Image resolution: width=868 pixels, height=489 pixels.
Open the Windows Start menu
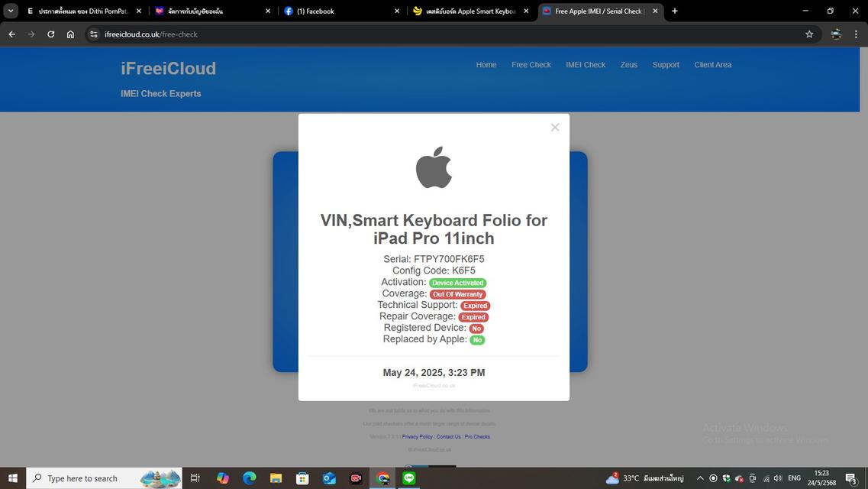(13, 478)
